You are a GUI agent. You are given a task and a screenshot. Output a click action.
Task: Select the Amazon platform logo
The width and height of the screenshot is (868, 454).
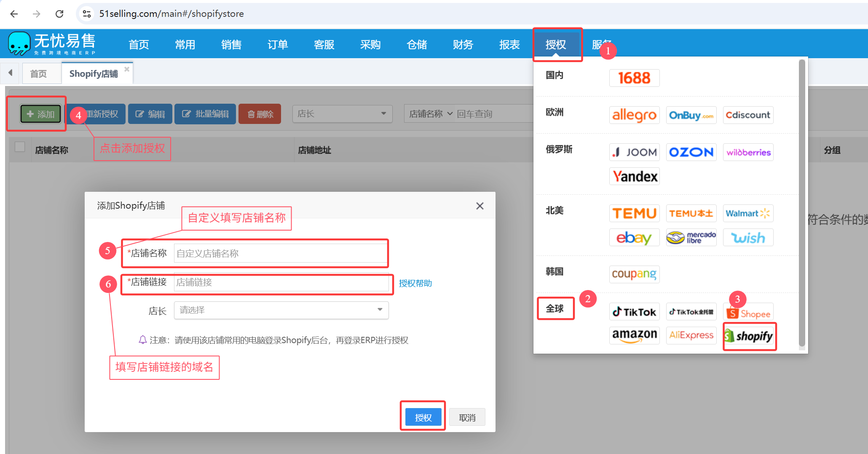coord(634,335)
